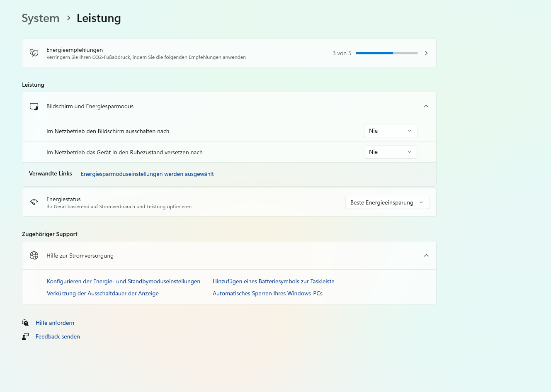The height and width of the screenshot is (392, 551).
Task: Click the monitor icon beside Bildschirm und Energiesparmodus
Action: tap(34, 106)
